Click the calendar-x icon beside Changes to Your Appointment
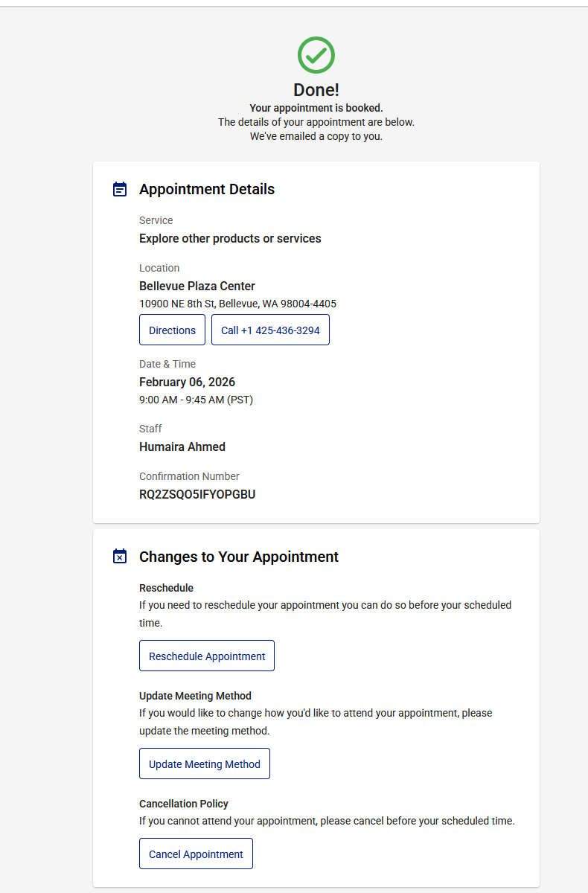 120,557
